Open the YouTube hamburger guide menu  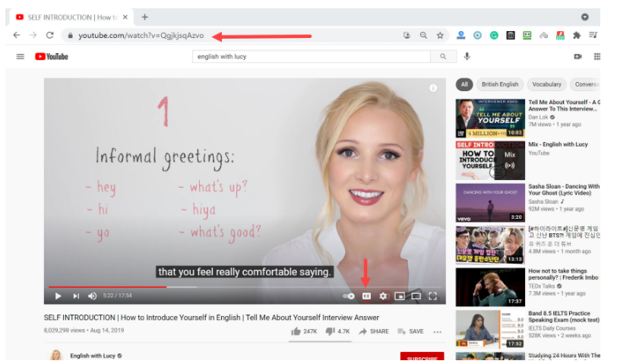click(21, 56)
